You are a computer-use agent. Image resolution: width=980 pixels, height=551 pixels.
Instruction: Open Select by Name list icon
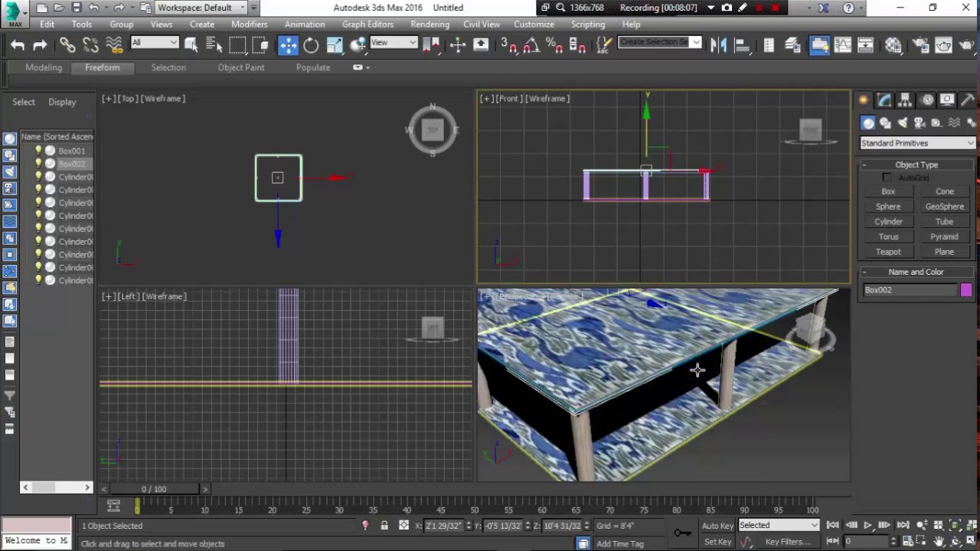pos(214,45)
